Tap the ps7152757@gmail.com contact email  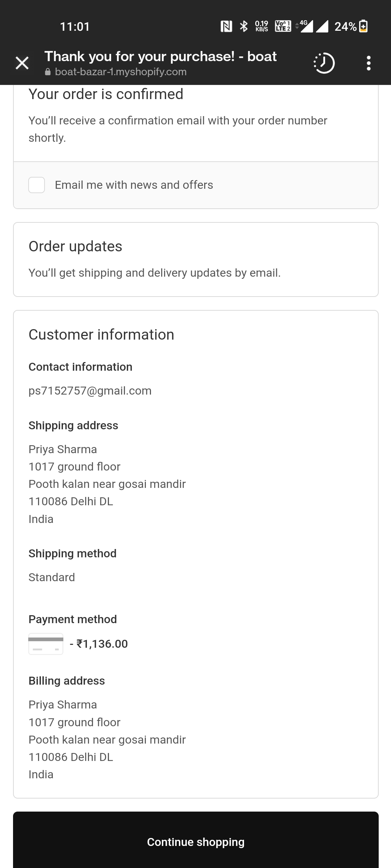click(90, 391)
